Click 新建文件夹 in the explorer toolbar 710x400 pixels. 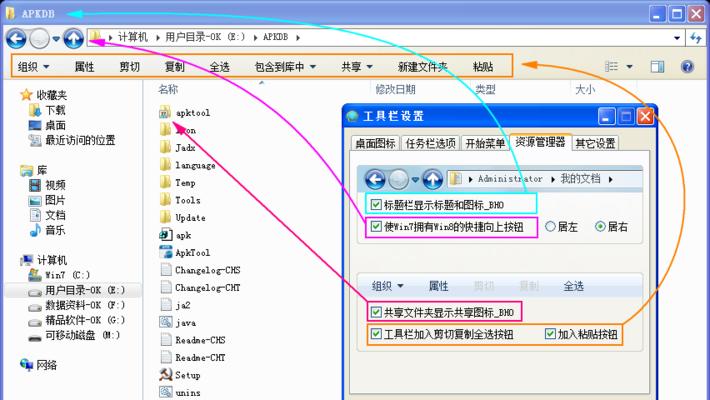point(422,67)
